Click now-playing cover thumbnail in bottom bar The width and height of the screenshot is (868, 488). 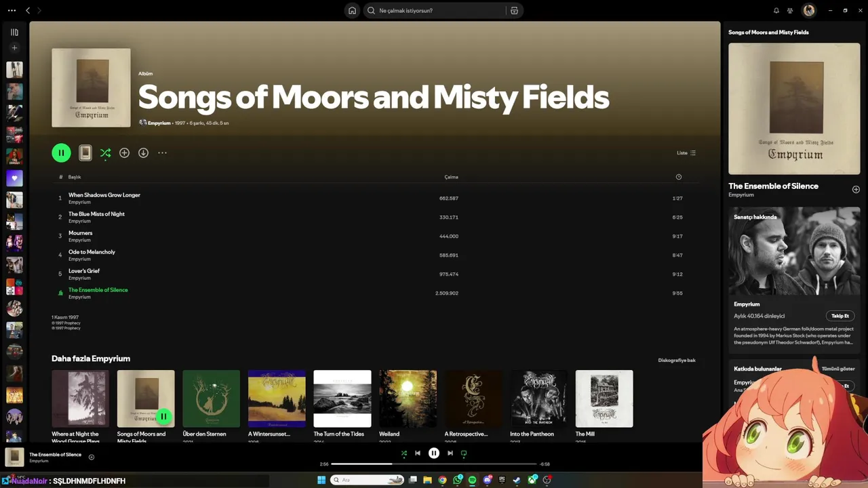[14, 457]
